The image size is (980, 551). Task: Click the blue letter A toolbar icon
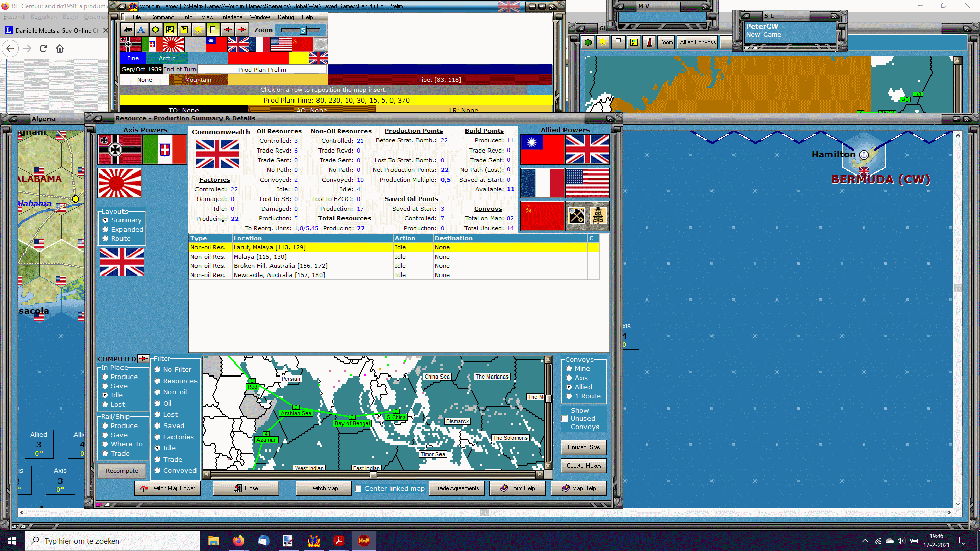pyautogui.click(x=141, y=30)
